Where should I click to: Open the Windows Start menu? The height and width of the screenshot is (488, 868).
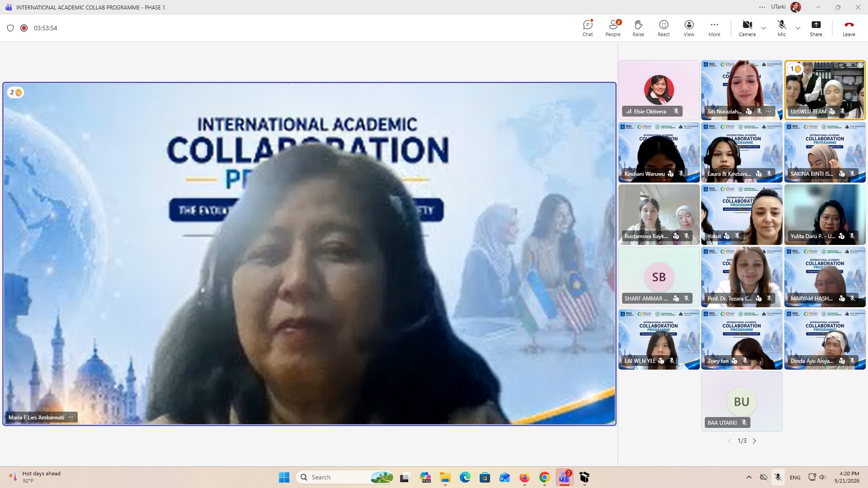(x=284, y=477)
